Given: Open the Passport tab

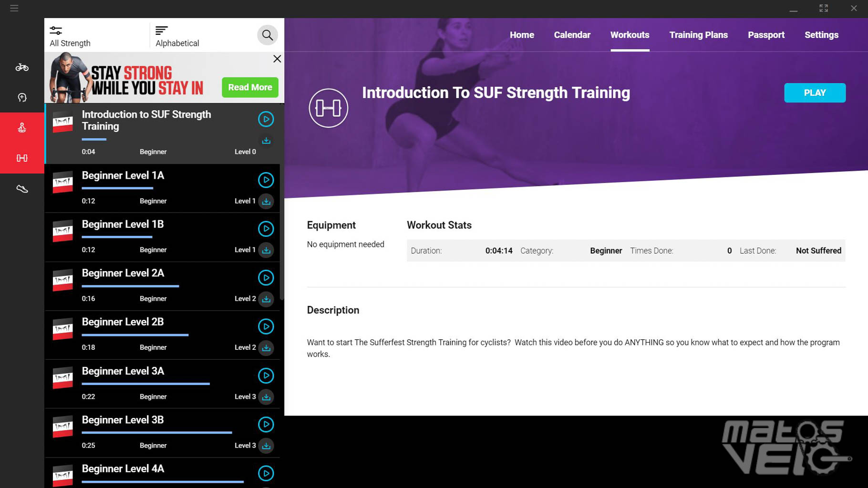Looking at the screenshot, I should [766, 35].
